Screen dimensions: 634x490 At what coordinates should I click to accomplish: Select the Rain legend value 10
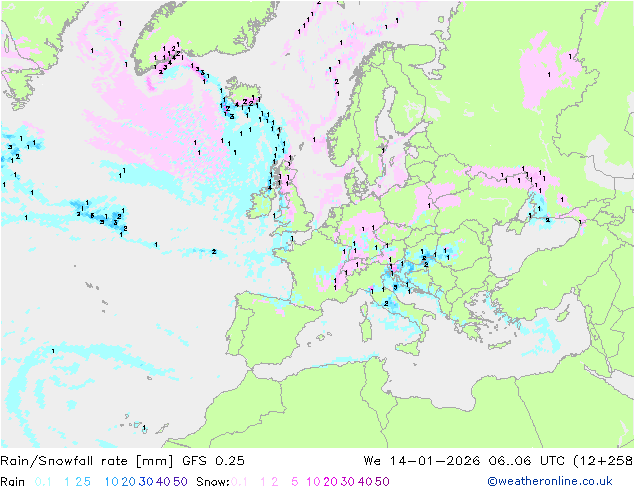[x=111, y=482]
